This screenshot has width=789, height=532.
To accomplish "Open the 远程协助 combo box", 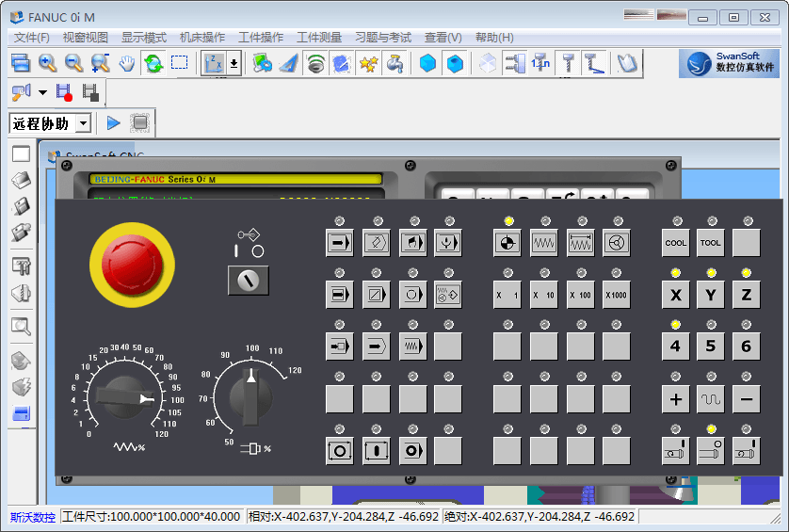I will 50,123.
